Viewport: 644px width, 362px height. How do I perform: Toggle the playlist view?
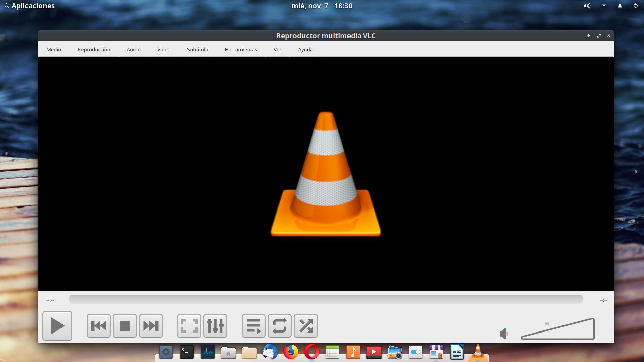(254, 326)
